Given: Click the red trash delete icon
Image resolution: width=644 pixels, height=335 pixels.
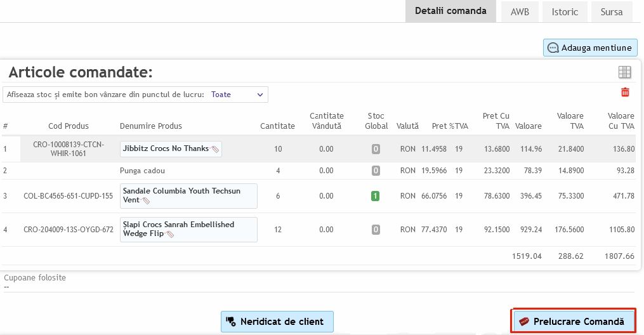Looking at the screenshot, I should (625, 93).
